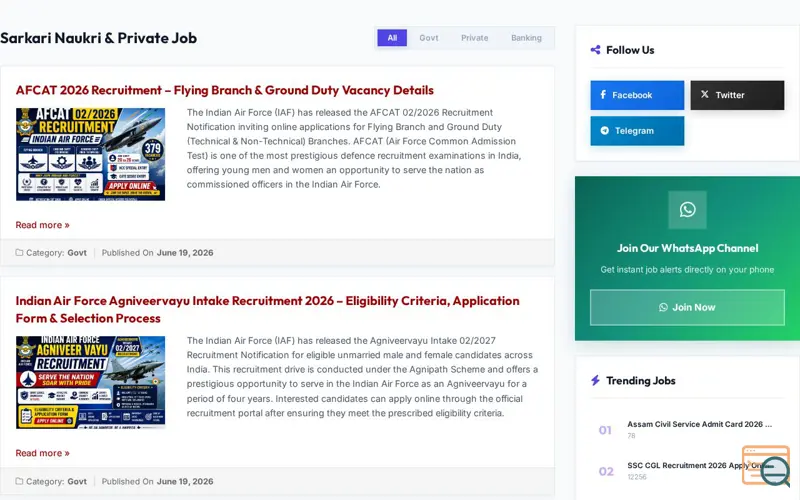Click the folder icon in the AFCAT post footer
Image resolution: width=800 pixels, height=500 pixels.
pos(19,253)
